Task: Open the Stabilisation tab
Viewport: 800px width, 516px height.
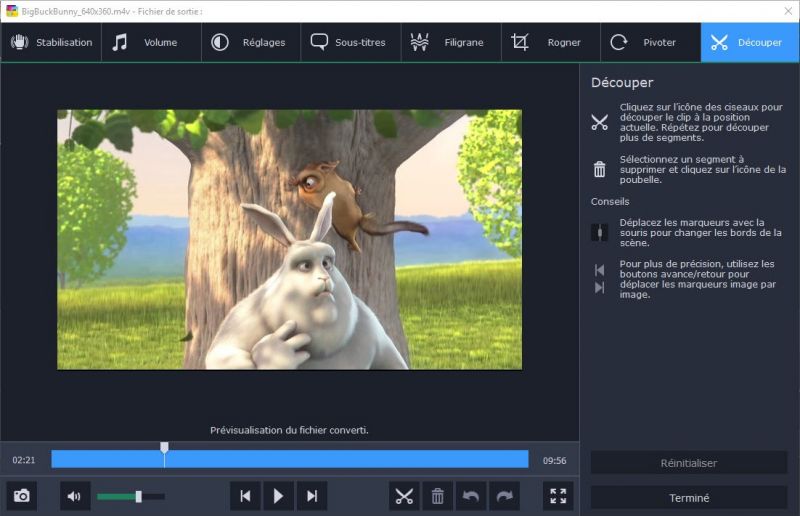Action: pos(51,42)
